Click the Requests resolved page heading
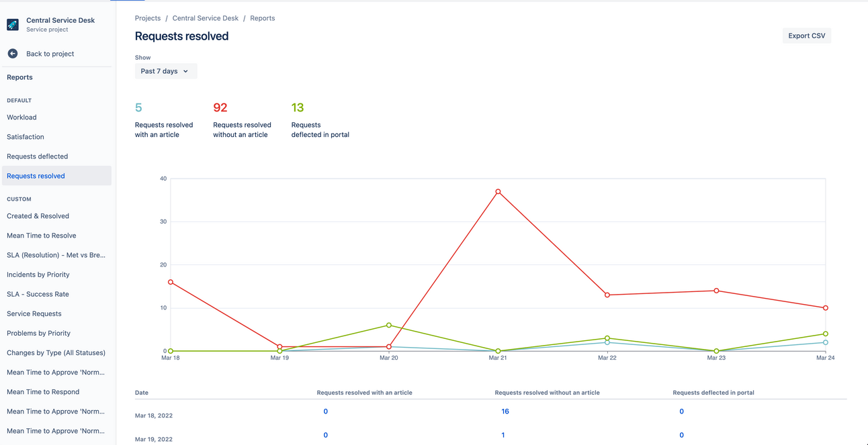The height and width of the screenshot is (445, 868). point(182,36)
